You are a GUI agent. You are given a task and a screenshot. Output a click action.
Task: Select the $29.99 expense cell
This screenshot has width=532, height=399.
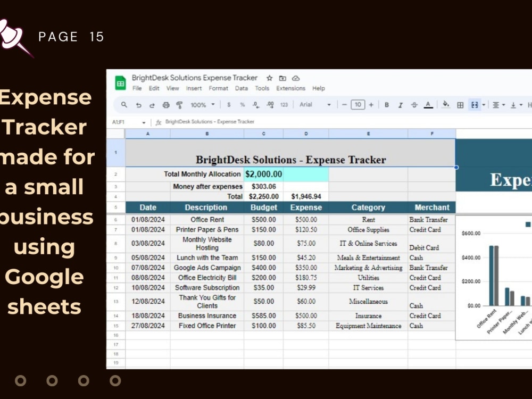click(306, 288)
